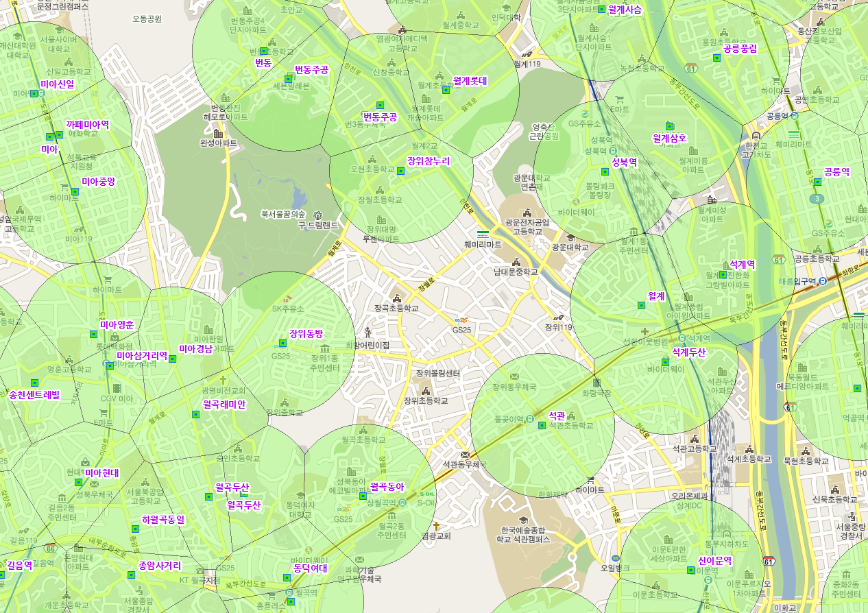
Task: Select the 송천센트레빌 marker square
Action: click(34, 383)
